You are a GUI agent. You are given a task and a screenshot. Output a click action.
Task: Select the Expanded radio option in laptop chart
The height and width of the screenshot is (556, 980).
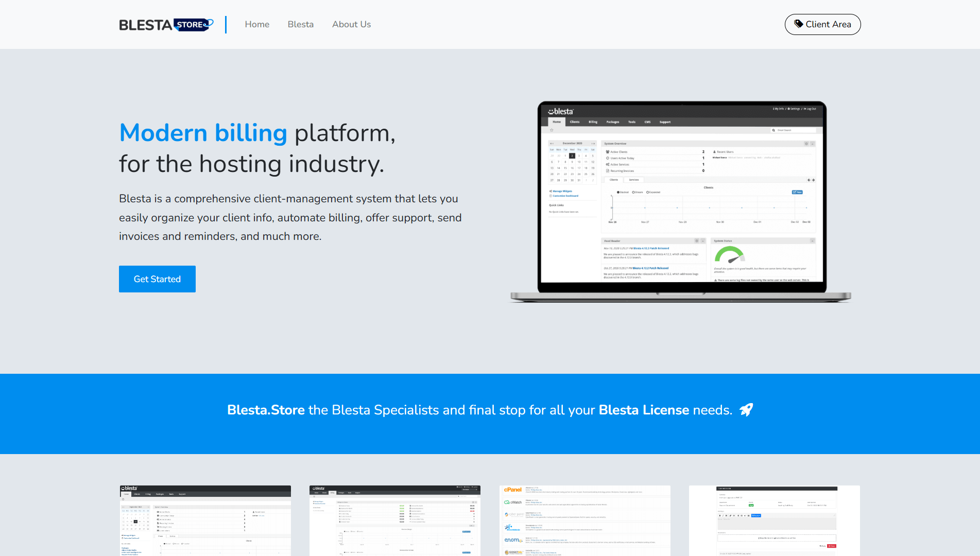click(x=647, y=192)
